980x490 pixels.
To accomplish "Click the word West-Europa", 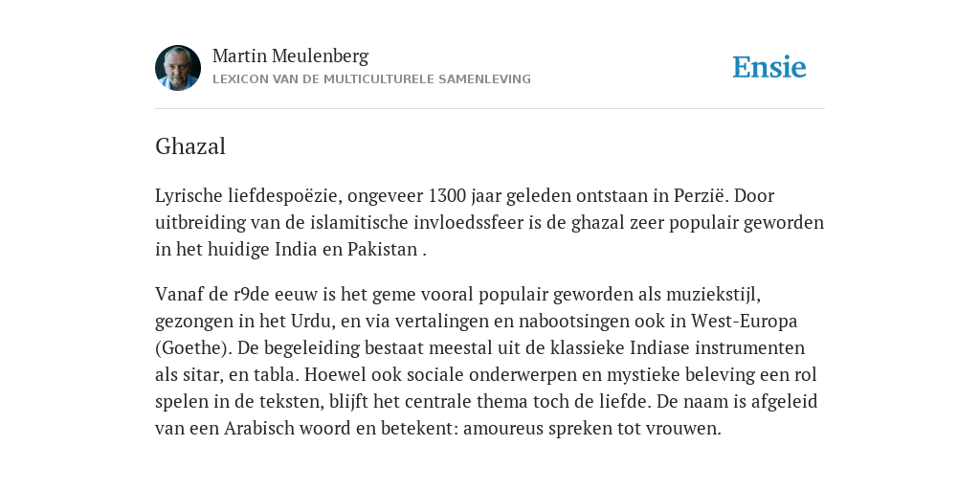I will click(x=744, y=322).
